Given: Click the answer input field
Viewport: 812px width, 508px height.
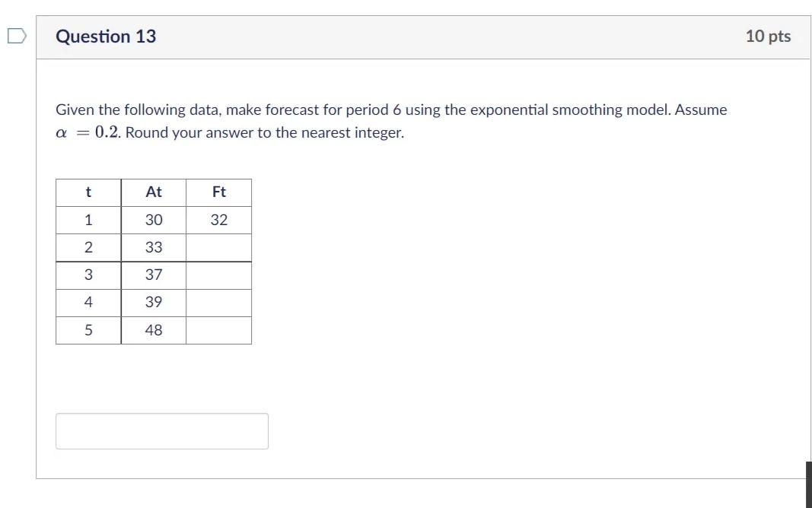Looking at the screenshot, I should pos(161,430).
